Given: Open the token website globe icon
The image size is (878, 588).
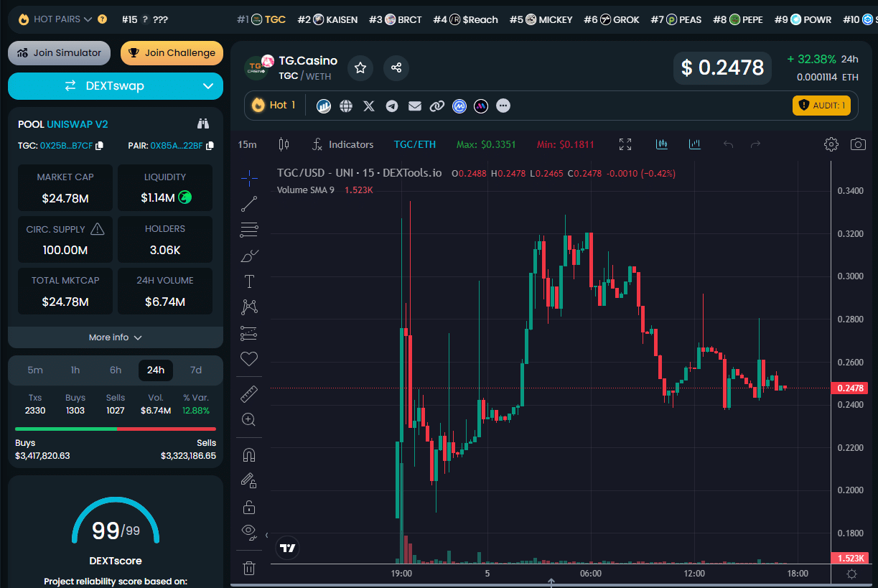Looking at the screenshot, I should point(346,106).
